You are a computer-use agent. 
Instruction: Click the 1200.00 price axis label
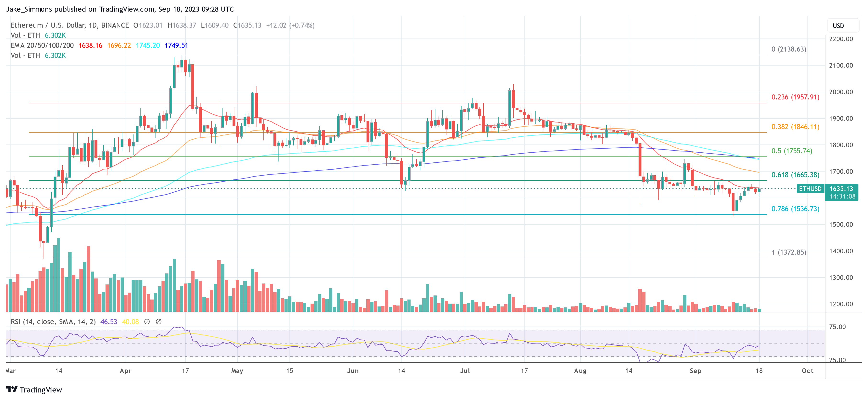tap(841, 304)
